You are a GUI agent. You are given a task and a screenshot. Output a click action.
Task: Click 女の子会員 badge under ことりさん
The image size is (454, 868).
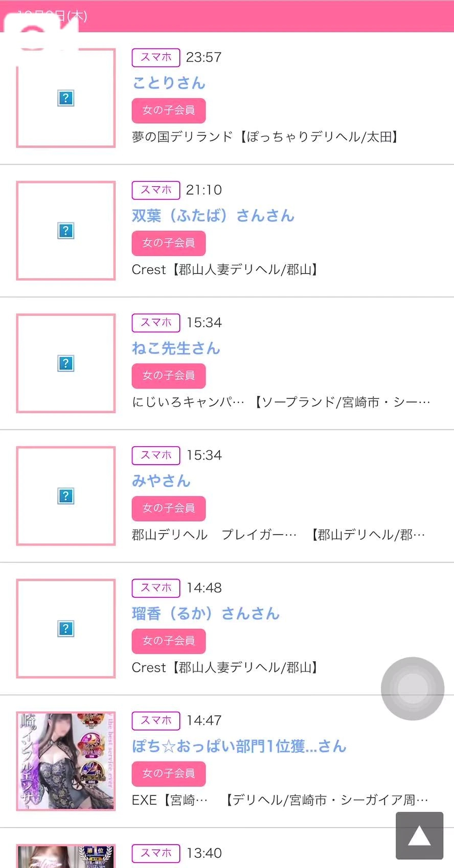tap(169, 111)
